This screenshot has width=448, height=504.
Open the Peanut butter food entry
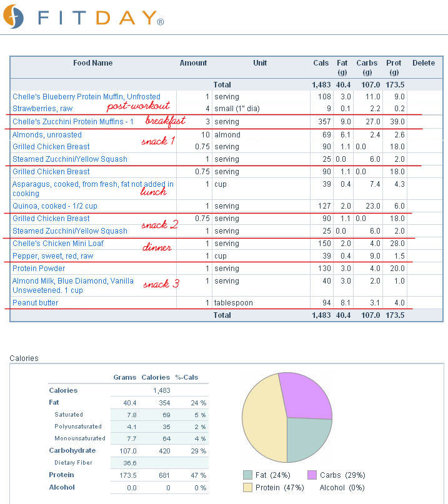point(36,303)
